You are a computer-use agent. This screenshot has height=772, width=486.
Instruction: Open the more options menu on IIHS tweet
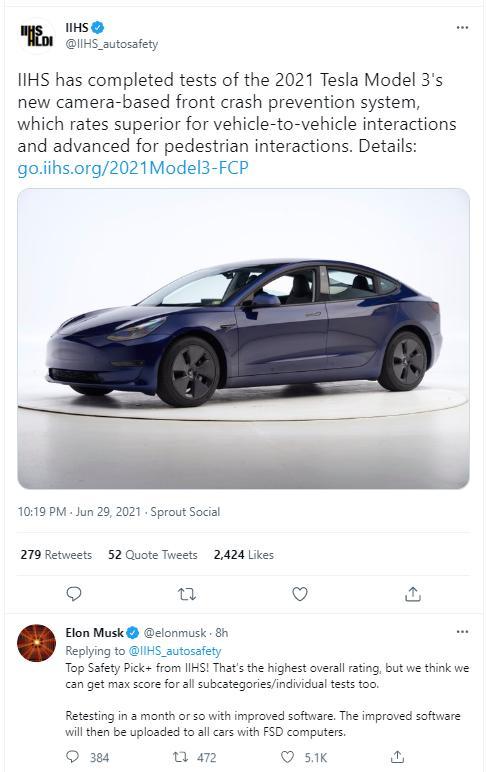(x=462, y=28)
